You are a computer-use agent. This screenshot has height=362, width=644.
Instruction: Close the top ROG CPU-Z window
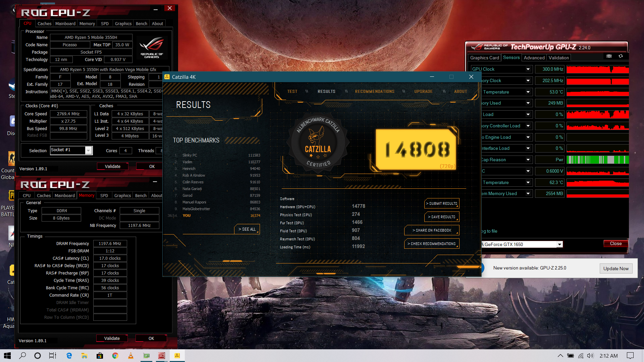pos(170,8)
